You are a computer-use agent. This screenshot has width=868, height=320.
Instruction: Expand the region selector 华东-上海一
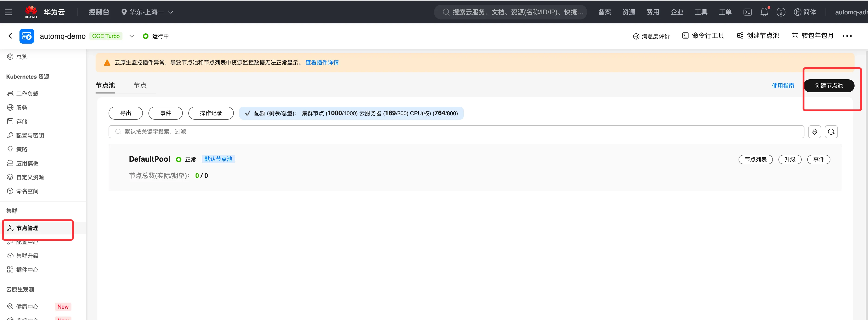click(147, 12)
